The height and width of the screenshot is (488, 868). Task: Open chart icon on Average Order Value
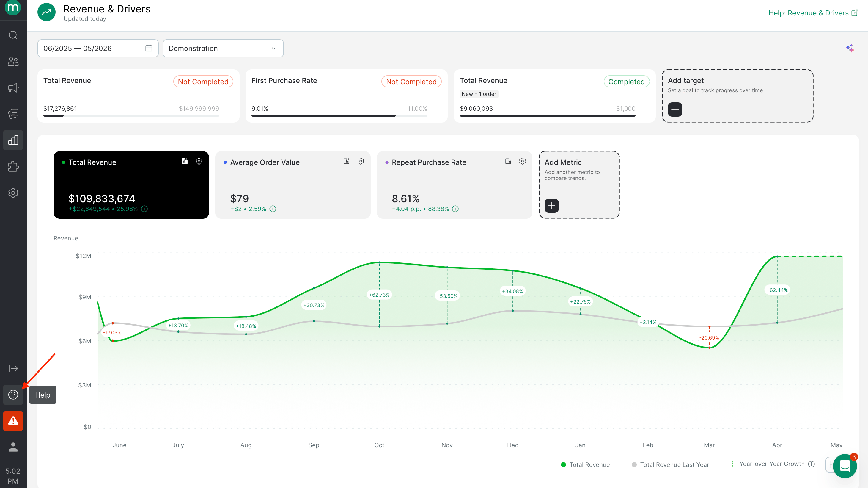coord(346,161)
